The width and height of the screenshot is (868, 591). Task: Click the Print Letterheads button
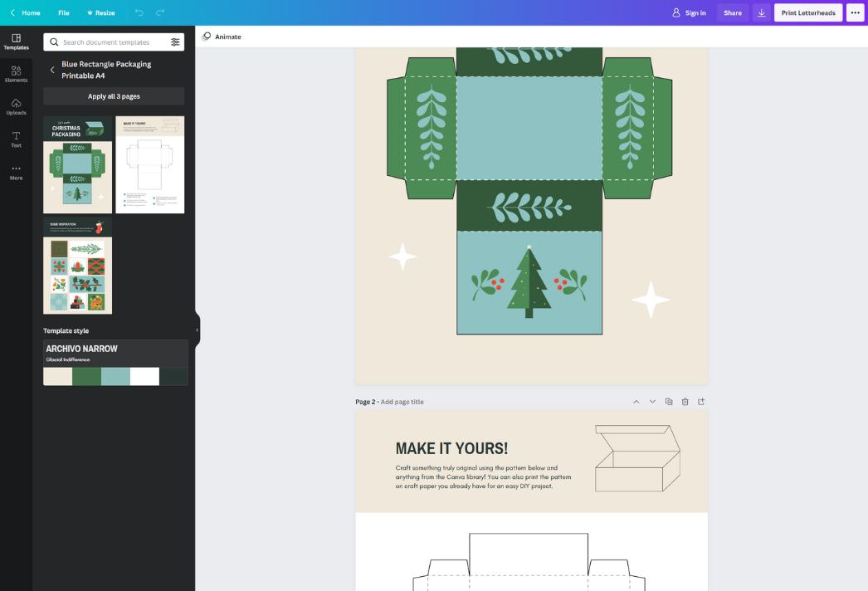[808, 12]
